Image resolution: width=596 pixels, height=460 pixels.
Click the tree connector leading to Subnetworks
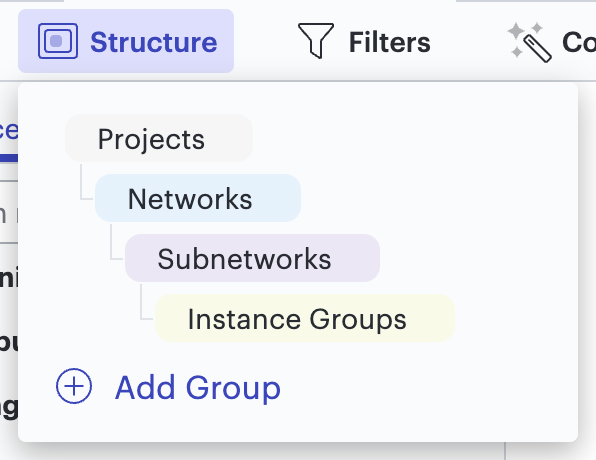coord(117,242)
